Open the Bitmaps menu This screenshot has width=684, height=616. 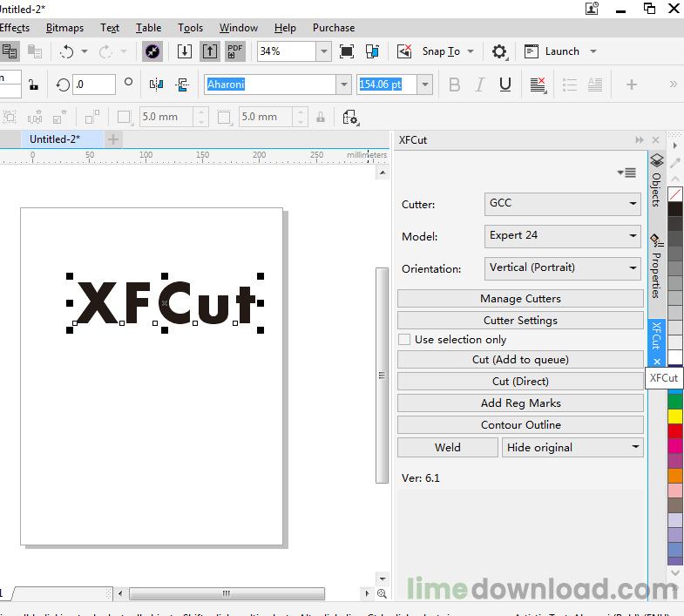click(x=64, y=28)
